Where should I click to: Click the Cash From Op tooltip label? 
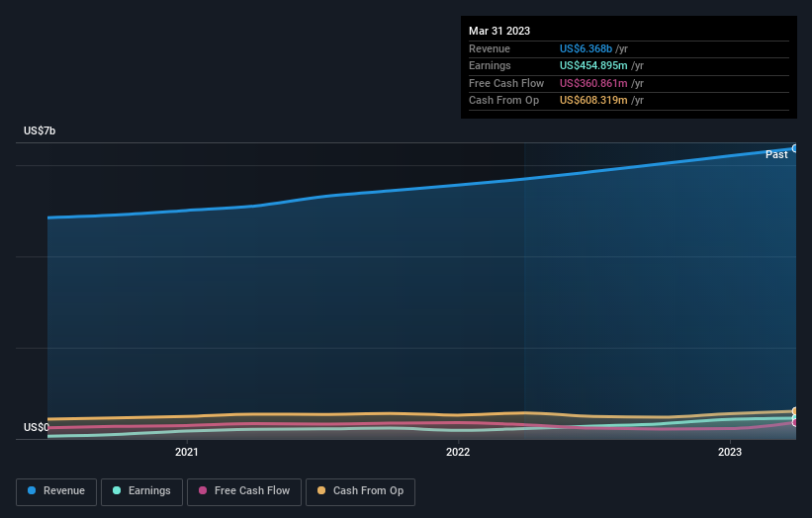pos(503,101)
